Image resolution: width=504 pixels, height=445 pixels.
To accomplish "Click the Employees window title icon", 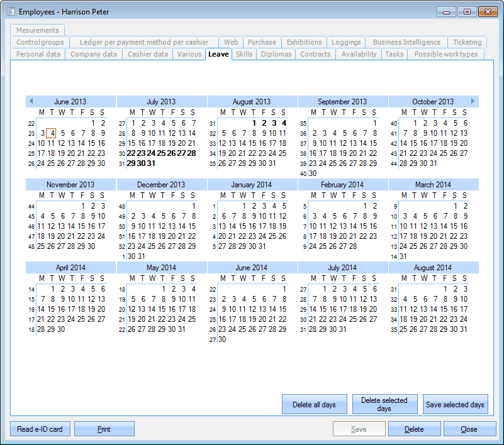I will point(11,11).
